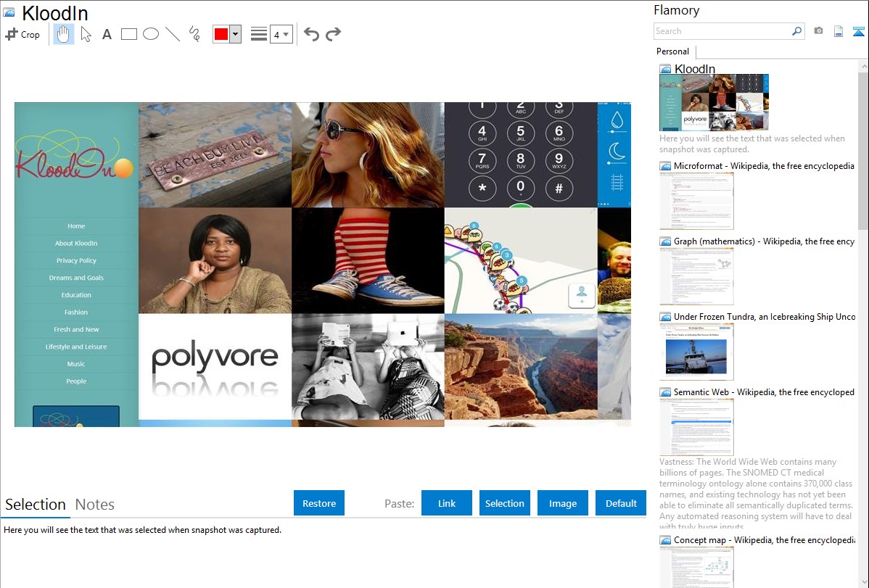Select the freehand scribble tool
869x588 pixels.
[194, 34]
